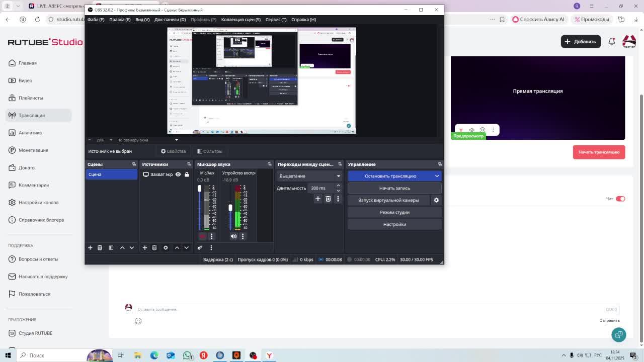Image resolution: width=644 pixels, height=362 pixels.
Task: Decrease transition duration with down stepper
Action: (x=338, y=191)
